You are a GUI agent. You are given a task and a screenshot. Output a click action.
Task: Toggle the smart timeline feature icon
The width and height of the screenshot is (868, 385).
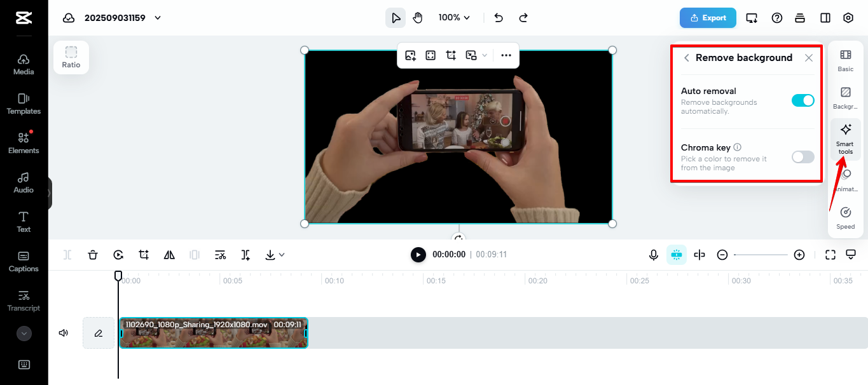point(676,255)
